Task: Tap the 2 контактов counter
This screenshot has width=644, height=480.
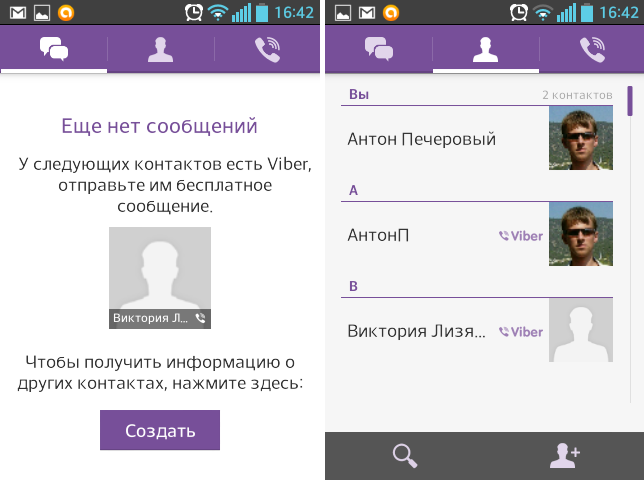Action: [x=577, y=95]
